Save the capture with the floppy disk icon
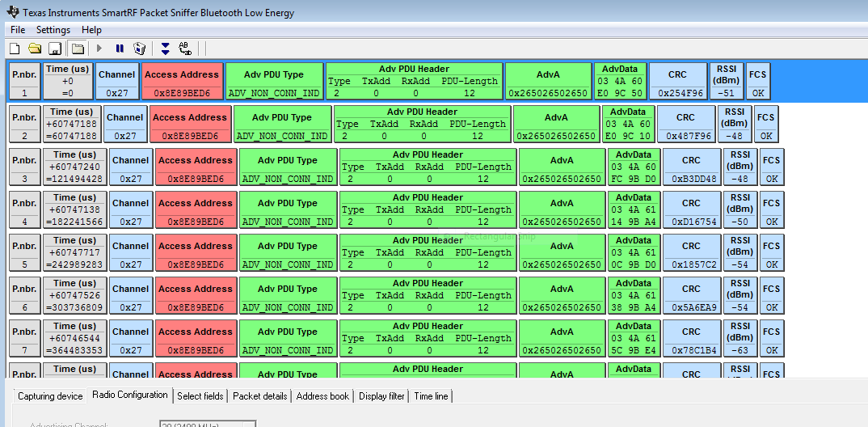 tap(54, 49)
